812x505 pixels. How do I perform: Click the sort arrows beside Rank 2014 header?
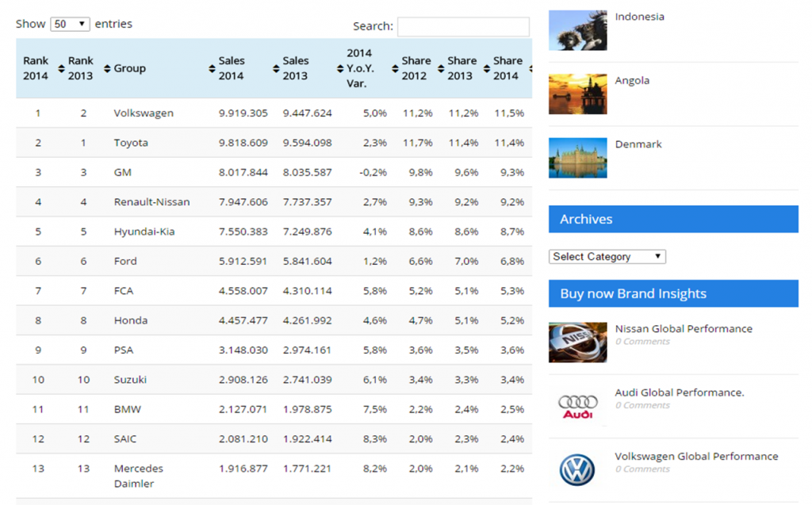click(x=61, y=68)
